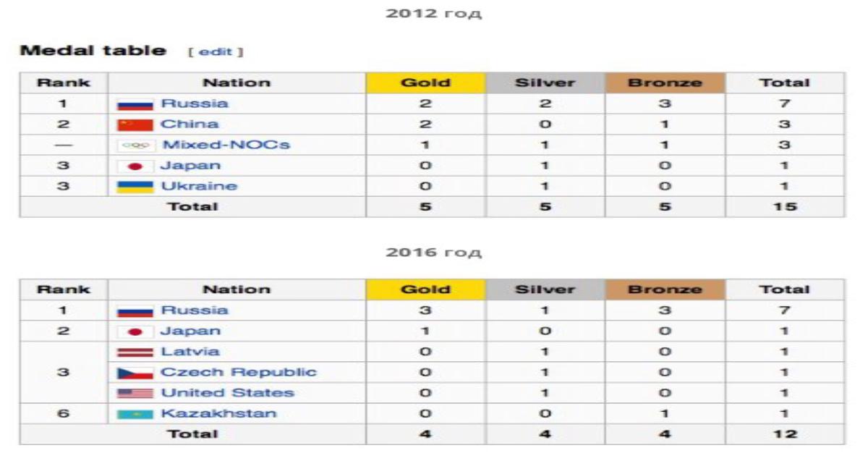Click the Silver column header in 2012 table
The image size is (868, 456).
tap(545, 83)
